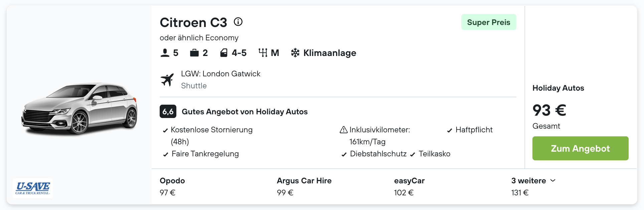644x210 pixels.
Task: Click the airplane pickup location icon
Action: point(167,80)
